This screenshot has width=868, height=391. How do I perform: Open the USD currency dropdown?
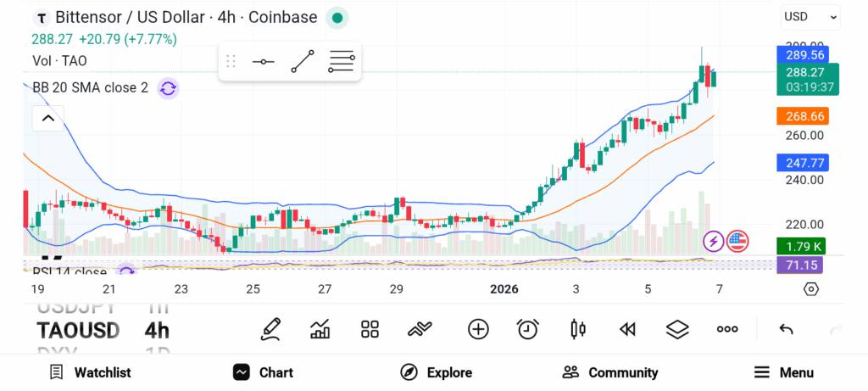click(x=810, y=16)
